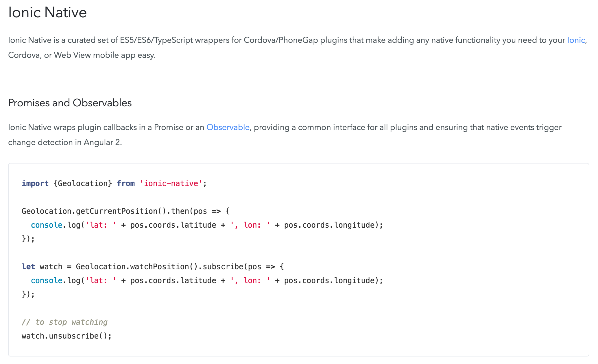
Task: Click console in the getCurrentPosition callback
Action: [47, 225]
